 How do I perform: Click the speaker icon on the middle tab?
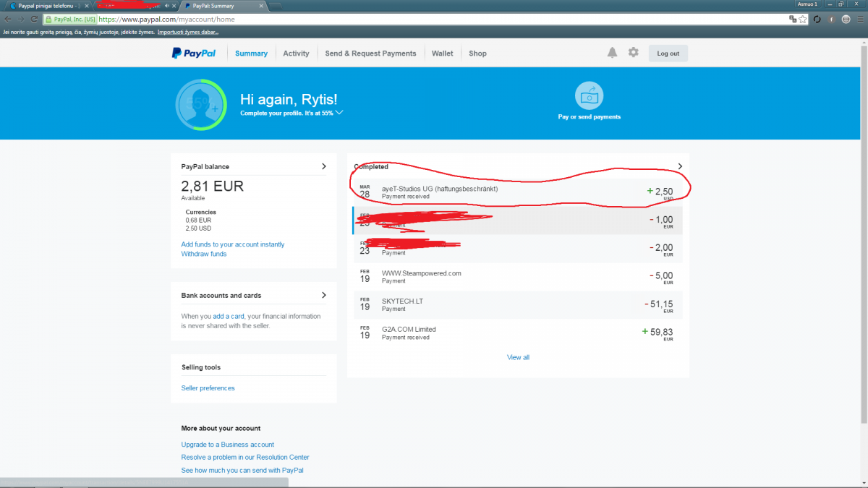(x=166, y=6)
